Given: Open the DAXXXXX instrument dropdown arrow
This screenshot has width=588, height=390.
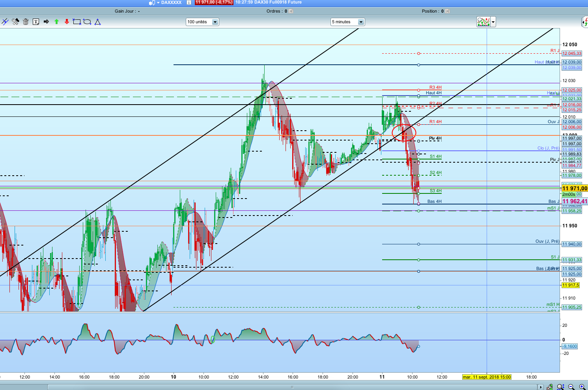Looking at the screenshot, I should [x=159, y=2].
